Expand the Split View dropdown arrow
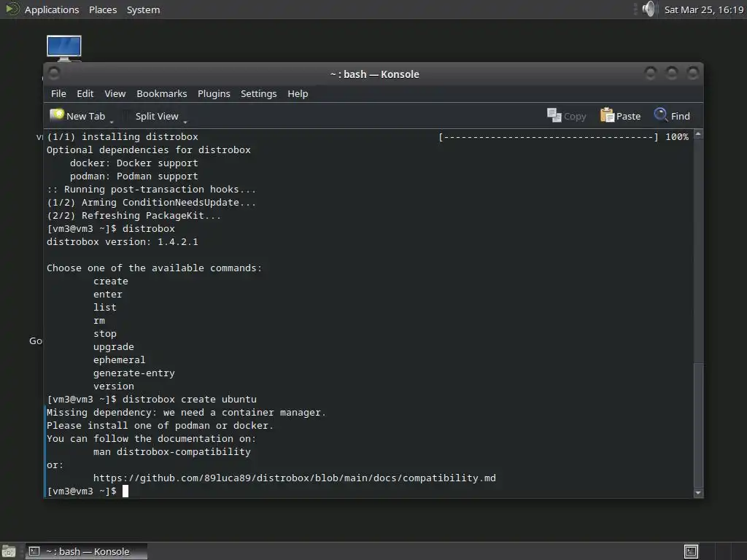The height and width of the screenshot is (560, 747). coord(185,122)
